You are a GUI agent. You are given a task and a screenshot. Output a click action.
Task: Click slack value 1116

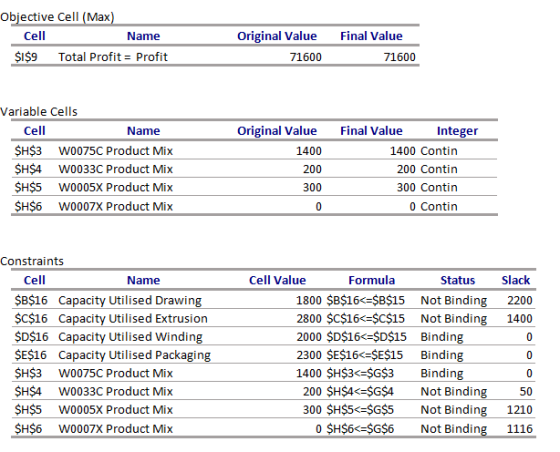[520, 428]
